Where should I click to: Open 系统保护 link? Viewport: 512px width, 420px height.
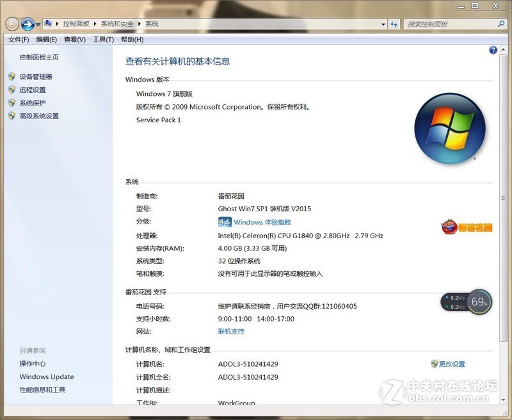(x=33, y=103)
